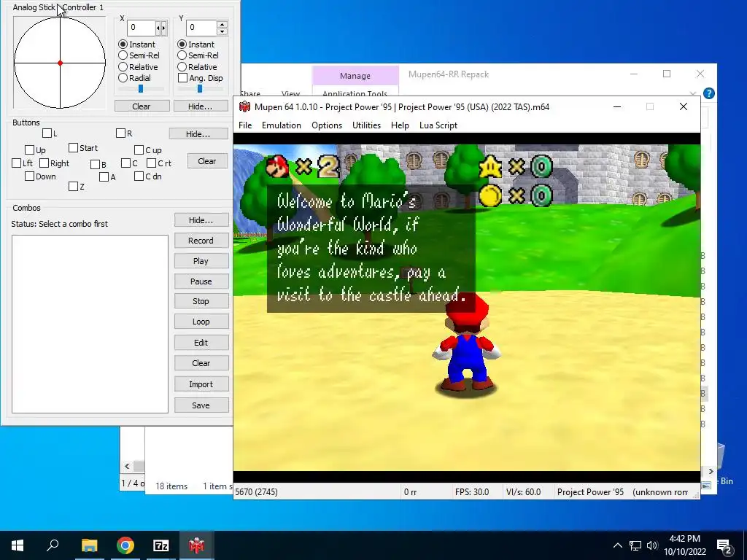Open the notification center icon
Image resolution: width=747 pixels, height=560 pixels.
(724, 545)
